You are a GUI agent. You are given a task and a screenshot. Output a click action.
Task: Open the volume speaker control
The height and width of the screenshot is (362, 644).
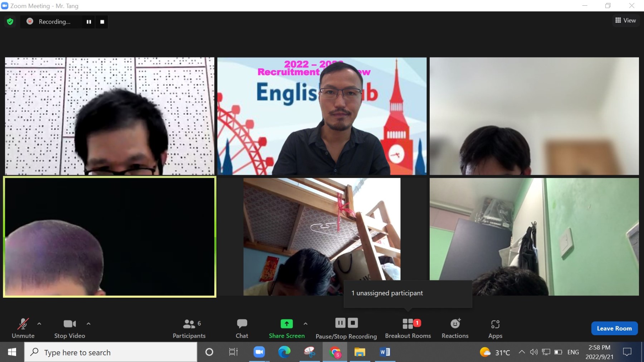[x=534, y=352]
